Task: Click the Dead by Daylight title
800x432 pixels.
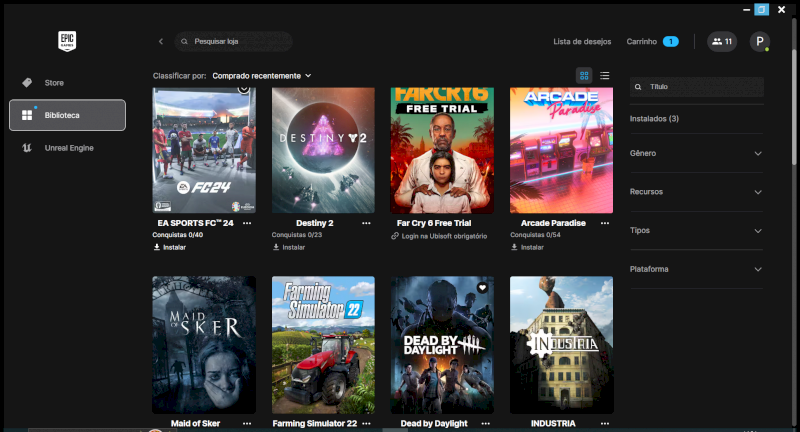Action: click(x=434, y=423)
